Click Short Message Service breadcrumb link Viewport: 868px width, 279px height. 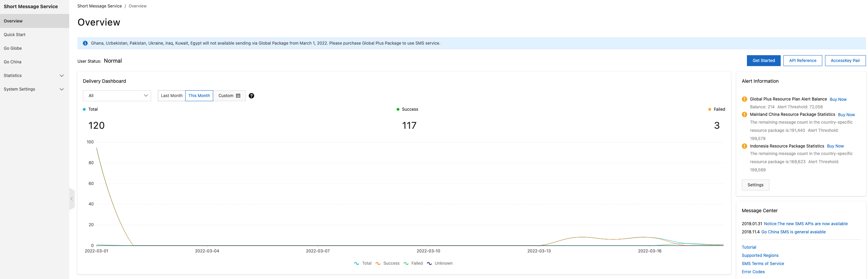click(x=99, y=6)
